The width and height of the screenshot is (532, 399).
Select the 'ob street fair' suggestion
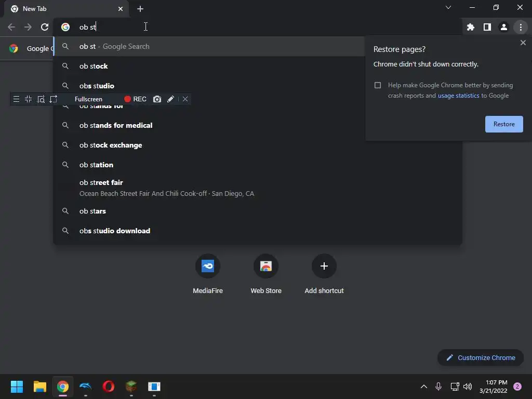point(258,188)
